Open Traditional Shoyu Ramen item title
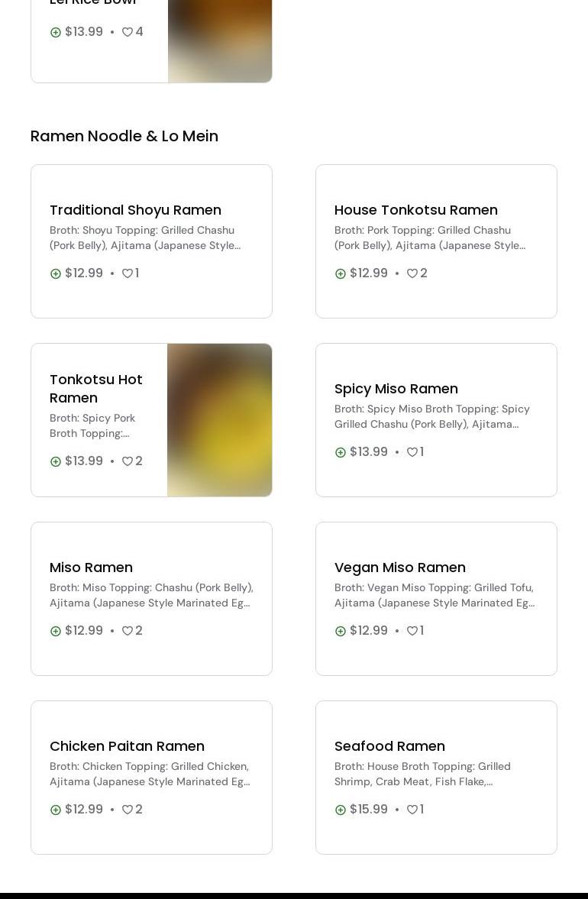The height and width of the screenshot is (899, 588). 135,210
